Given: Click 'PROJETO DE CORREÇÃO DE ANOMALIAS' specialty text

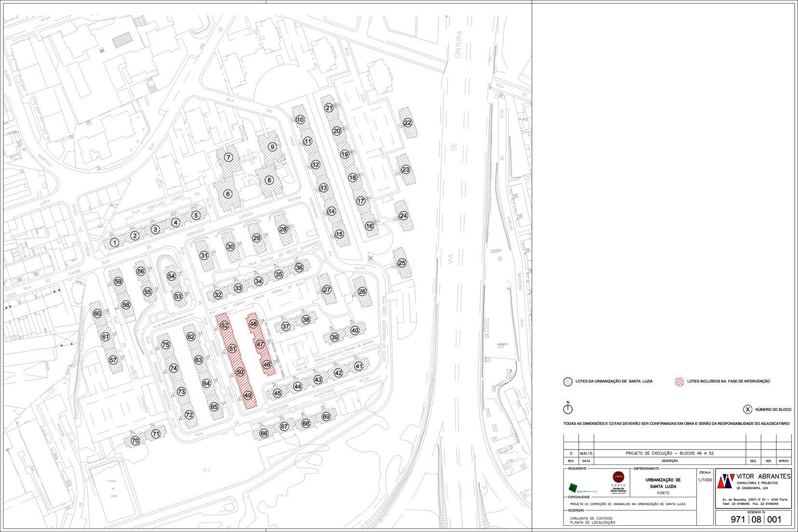Looking at the screenshot, I should (x=627, y=505).
